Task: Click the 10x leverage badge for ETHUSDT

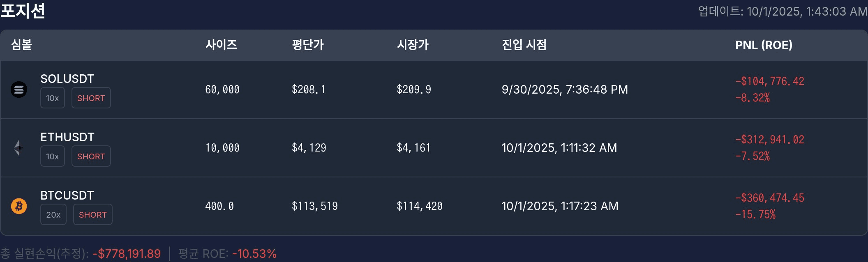Action: pos(53,156)
